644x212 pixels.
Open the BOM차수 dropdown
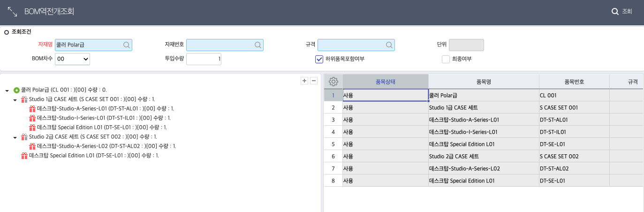[x=72, y=59]
